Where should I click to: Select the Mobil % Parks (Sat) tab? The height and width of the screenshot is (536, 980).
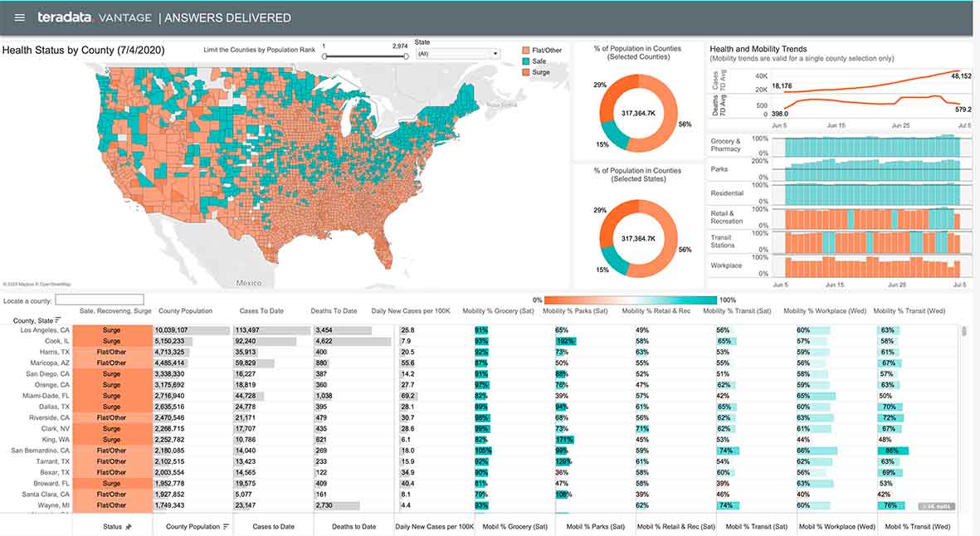click(595, 526)
